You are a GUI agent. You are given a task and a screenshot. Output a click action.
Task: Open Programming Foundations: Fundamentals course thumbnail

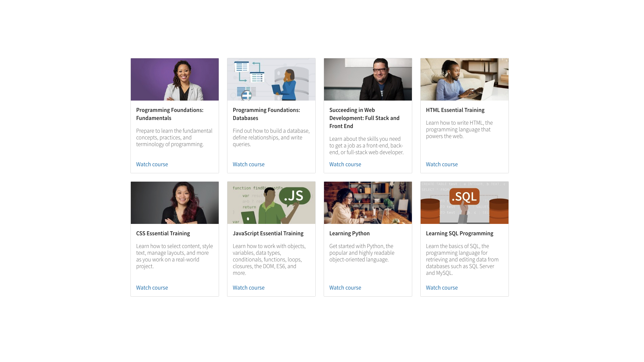(174, 79)
